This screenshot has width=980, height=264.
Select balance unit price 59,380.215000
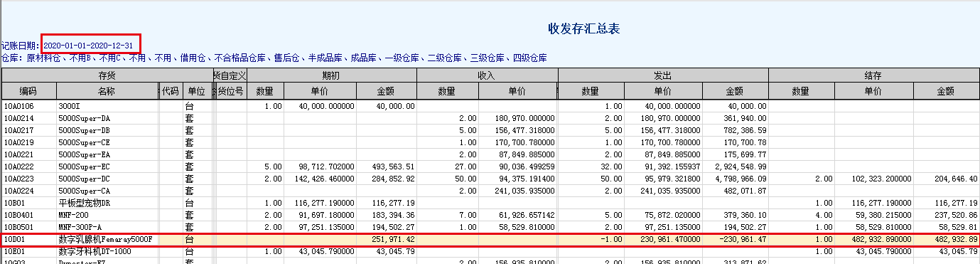tap(882, 214)
